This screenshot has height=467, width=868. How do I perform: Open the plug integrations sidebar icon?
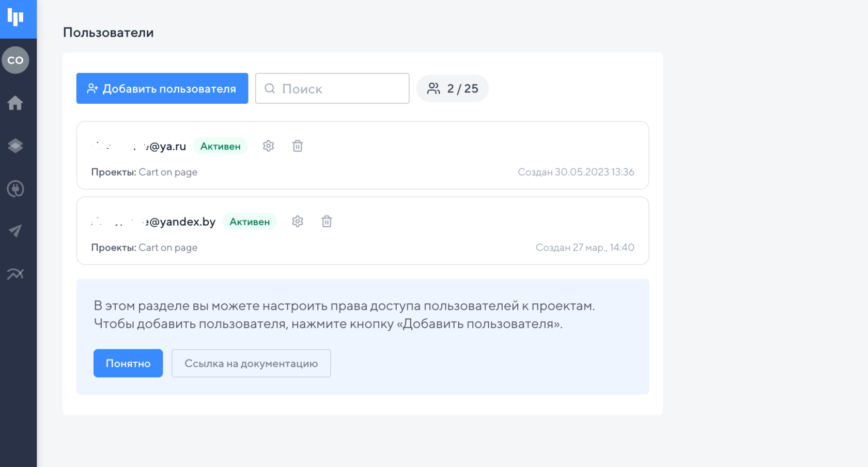(16, 189)
